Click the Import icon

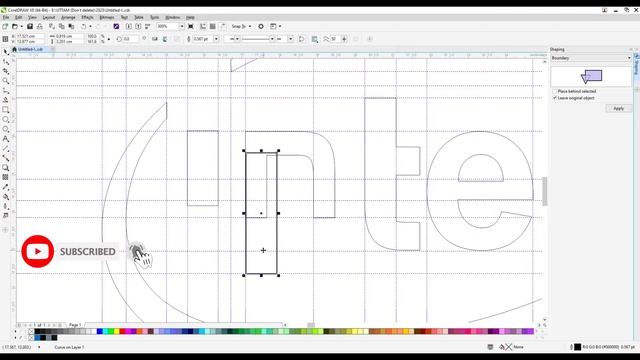(x=129, y=26)
